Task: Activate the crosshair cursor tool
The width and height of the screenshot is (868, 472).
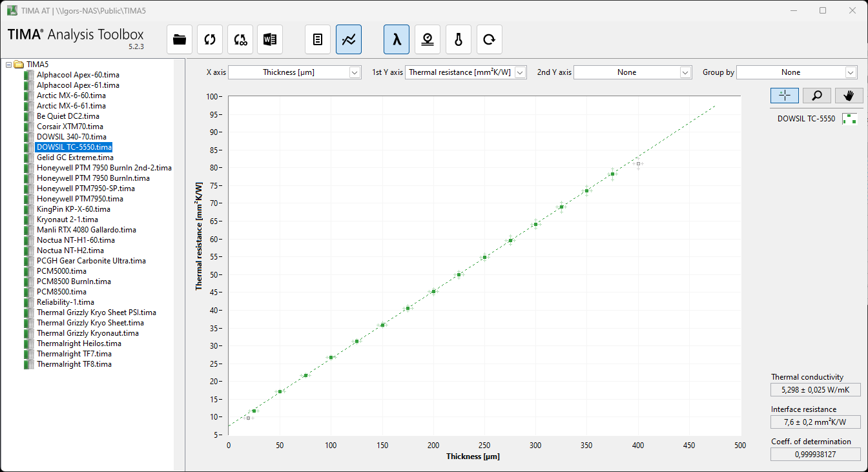Action: tap(785, 96)
